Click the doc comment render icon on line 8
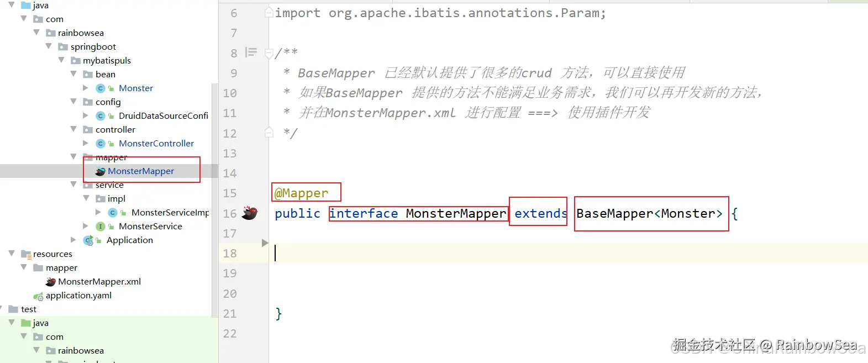Viewport: 868px width, 363px height. tap(251, 52)
